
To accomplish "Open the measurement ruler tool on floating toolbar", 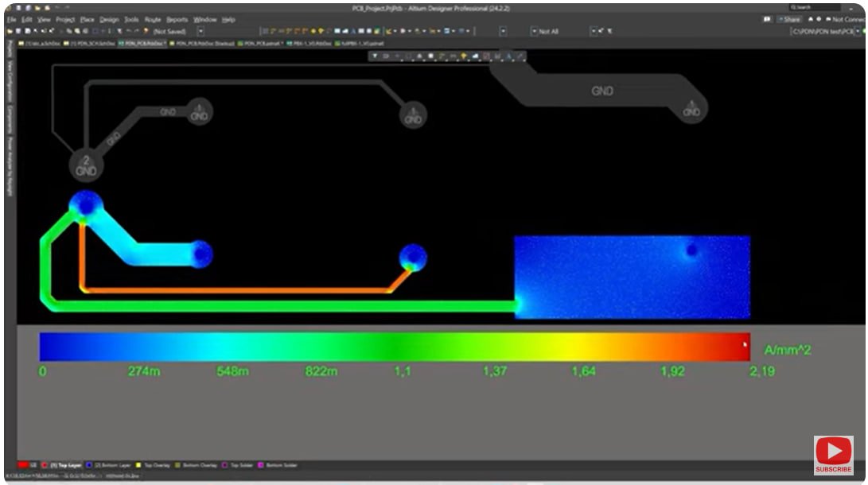I will pyautogui.click(x=520, y=57).
